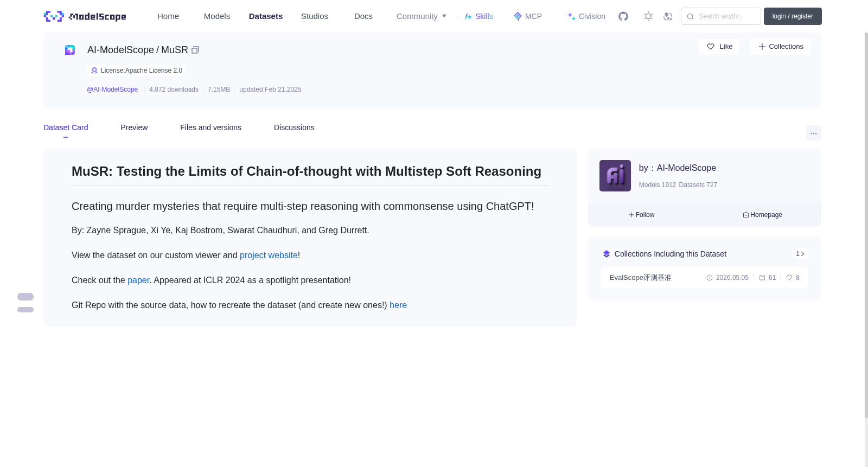Click the Collections stack icon
The height and width of the screenshot is (467, 868).
point(607,254)
